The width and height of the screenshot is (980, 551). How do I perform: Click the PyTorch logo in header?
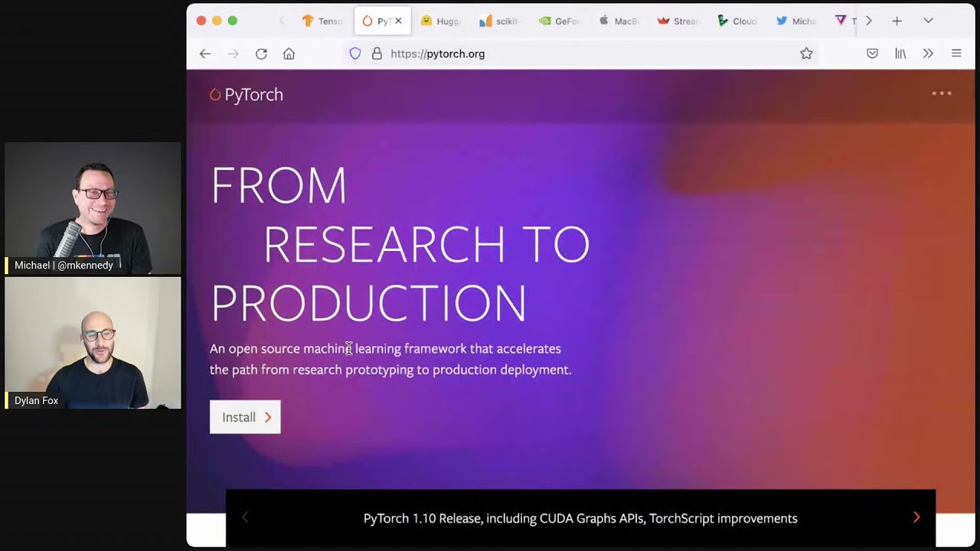tap(247, 95)
